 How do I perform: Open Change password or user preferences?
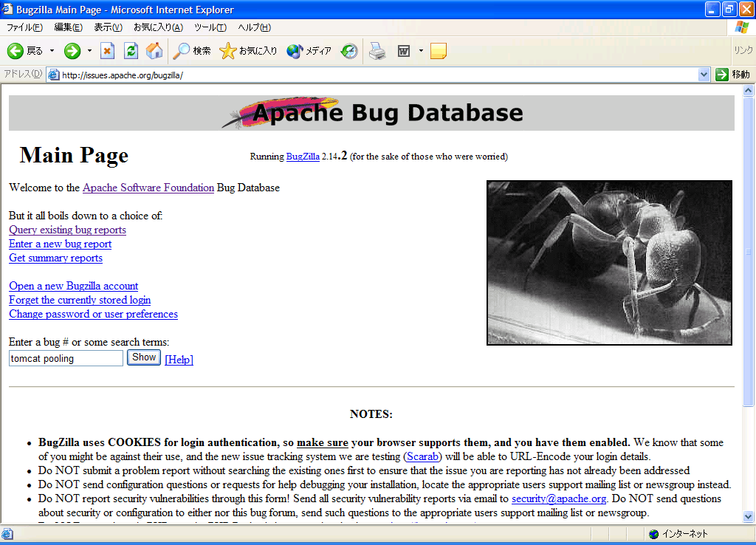(x=94, y=314)
